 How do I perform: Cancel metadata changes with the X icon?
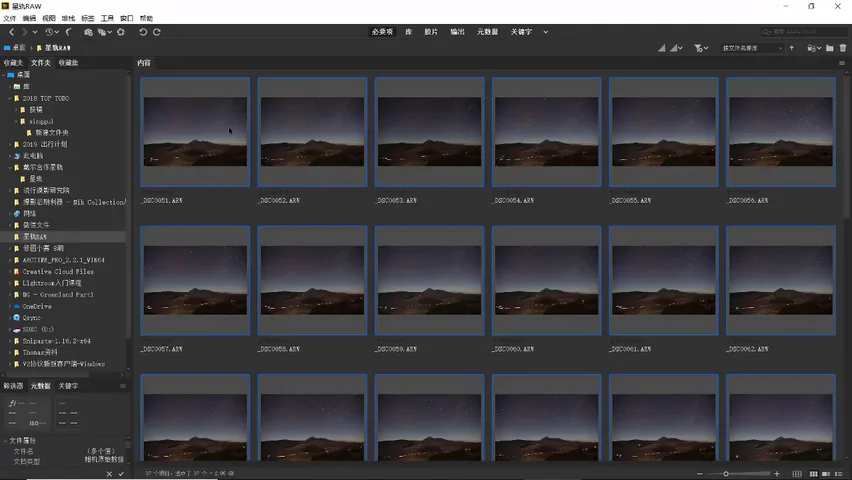109,474
